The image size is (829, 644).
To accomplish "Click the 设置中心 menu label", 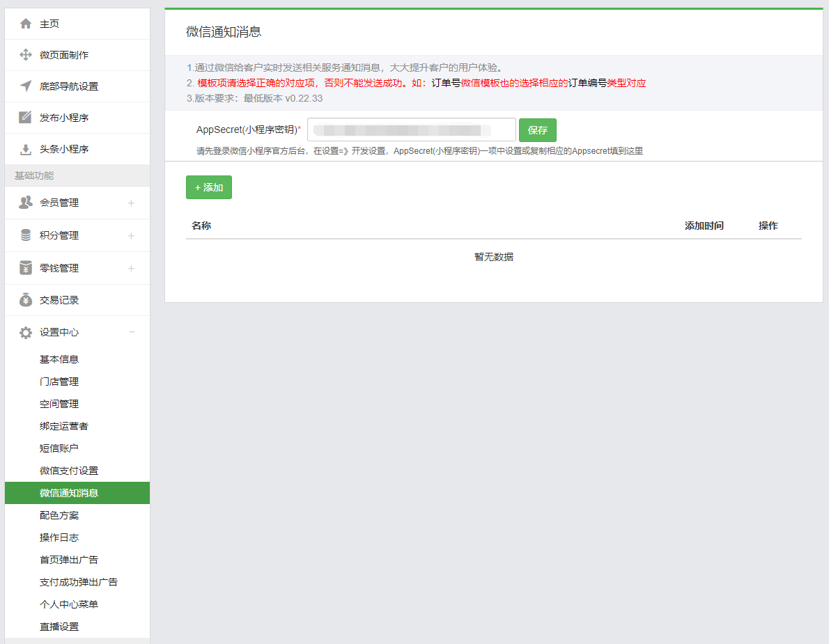I will click(x=59, y=332).
